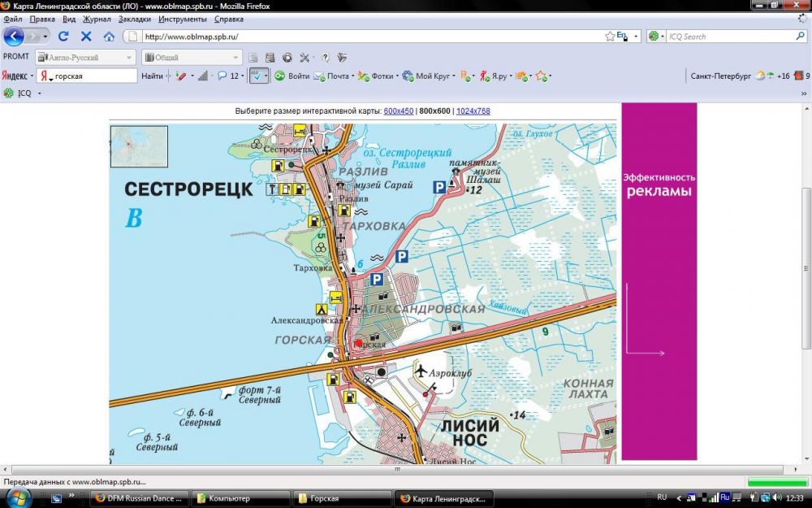
Task: Click the browser Back arrow button
Action: pyautogui.click(x=14, y=37)
